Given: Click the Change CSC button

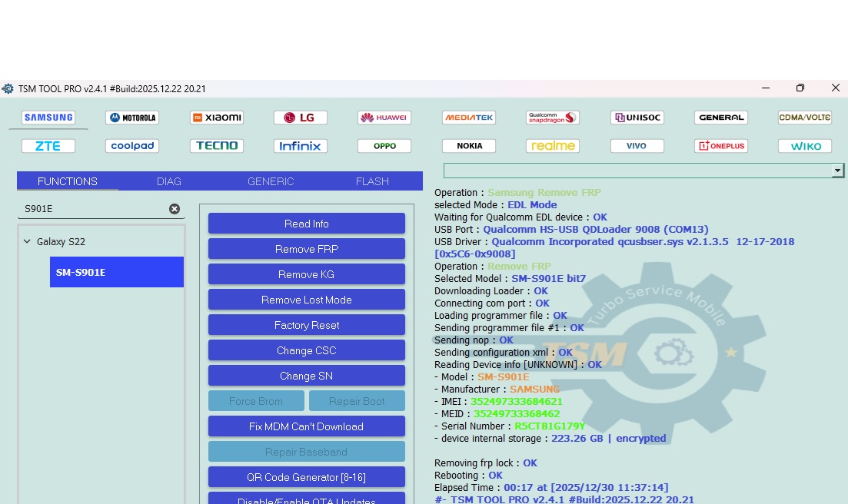Looking at the screenshot, I should [x=307, y=350].
